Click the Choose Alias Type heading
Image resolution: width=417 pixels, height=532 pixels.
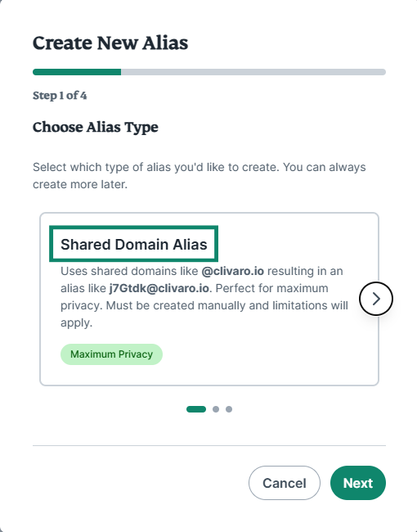pos(96,128)
